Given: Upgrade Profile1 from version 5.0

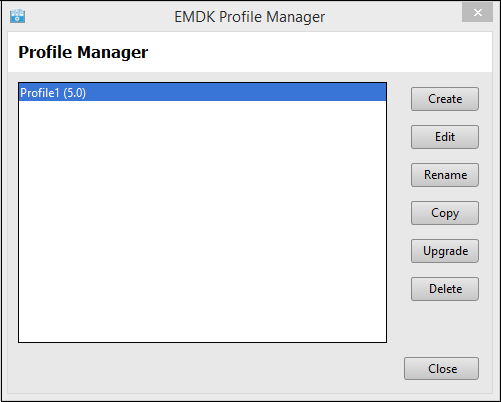Looking at the screenshot, I should click(445, 251).
